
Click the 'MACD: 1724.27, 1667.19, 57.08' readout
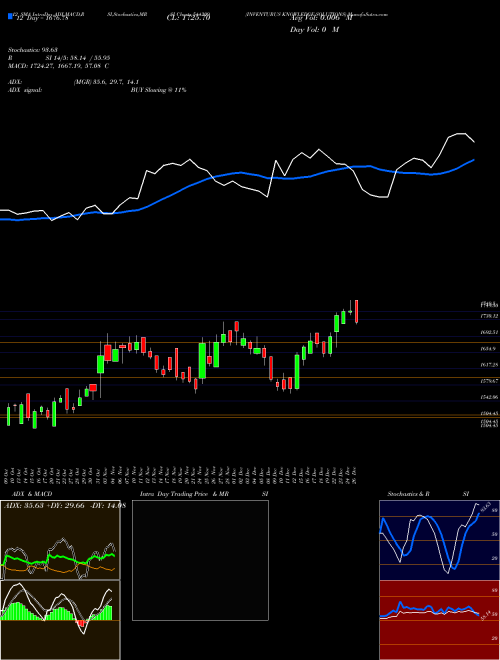coord(55,66)
